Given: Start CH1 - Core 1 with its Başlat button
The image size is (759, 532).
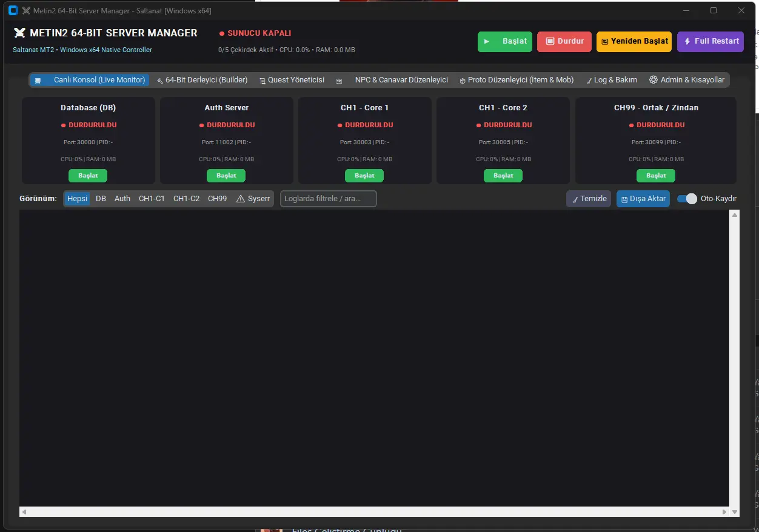Looking at the screenshot, I should [364, 176].
